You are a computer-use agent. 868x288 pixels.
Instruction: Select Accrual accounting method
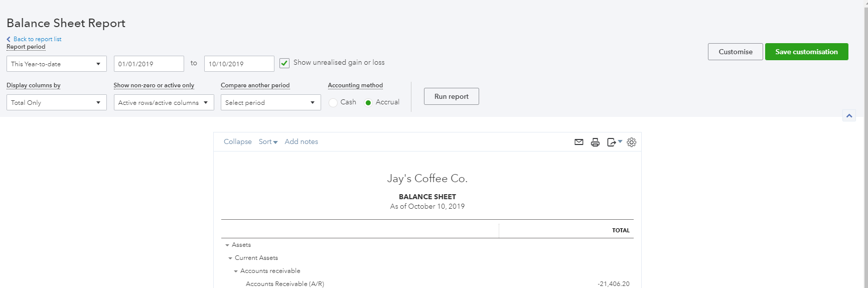368,102
